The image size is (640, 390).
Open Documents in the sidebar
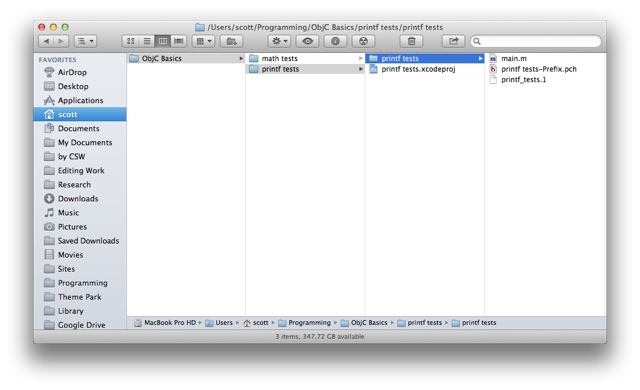coord(78,129)
